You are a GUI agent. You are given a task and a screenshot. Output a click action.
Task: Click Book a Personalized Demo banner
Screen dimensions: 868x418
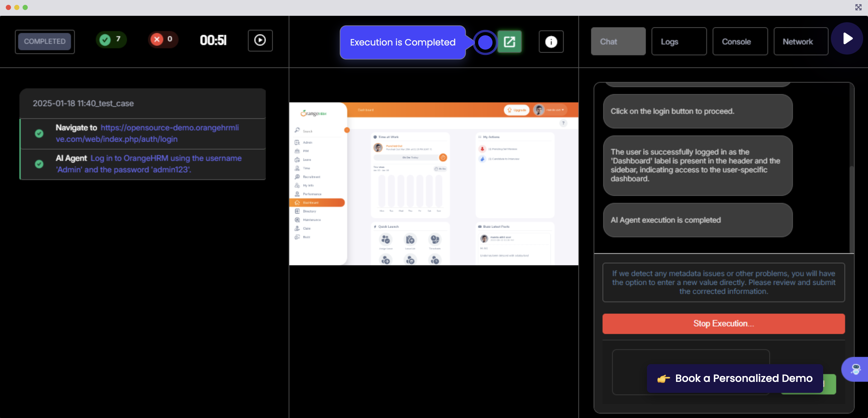(734, 378)
